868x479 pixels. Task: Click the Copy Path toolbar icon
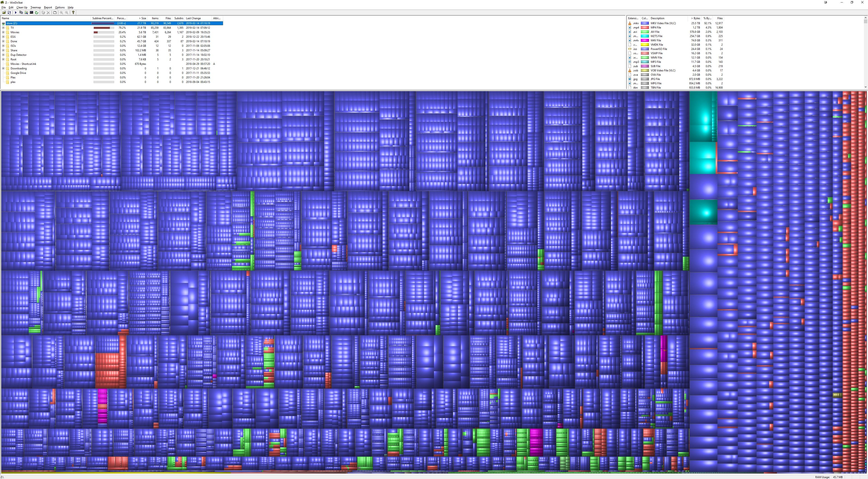click(x=21, y=12)
